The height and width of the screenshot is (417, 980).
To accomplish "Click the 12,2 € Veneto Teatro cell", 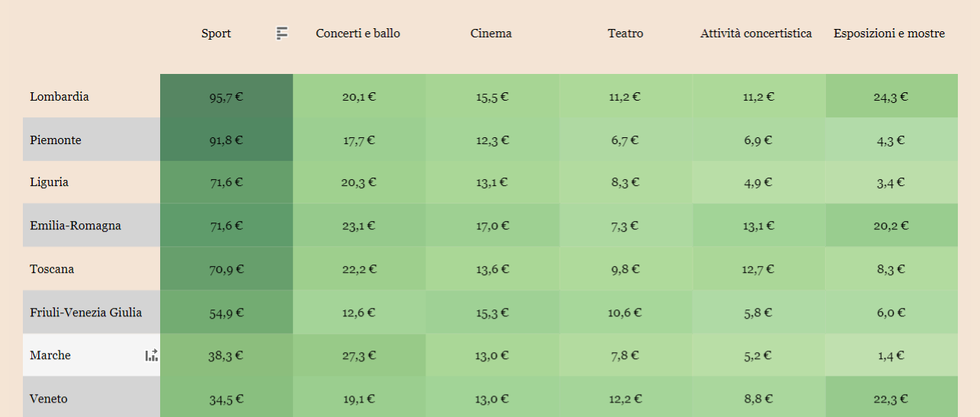I will click(x=625, y=399).
